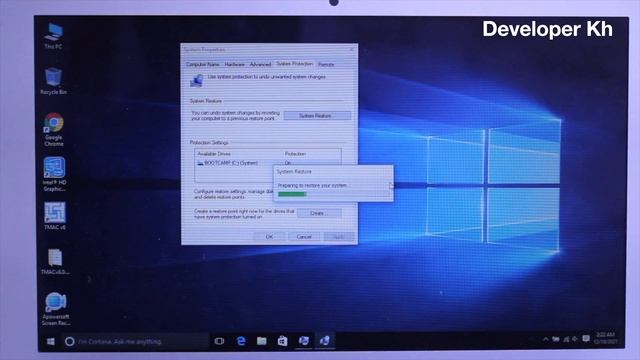Switch to the Hardware tab
640x360 pixels.
pyautogui.click(x=235, y=64)
